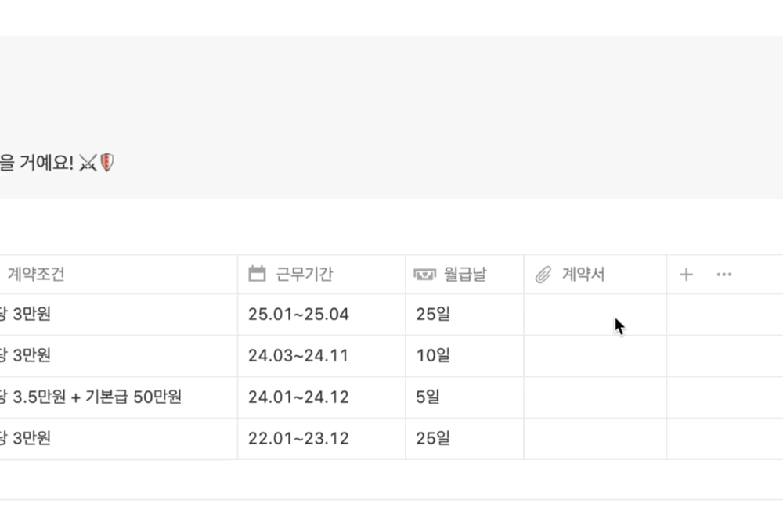
Task: Click the paperclip icon beside 계약서
Action: (x=543, y=275)
